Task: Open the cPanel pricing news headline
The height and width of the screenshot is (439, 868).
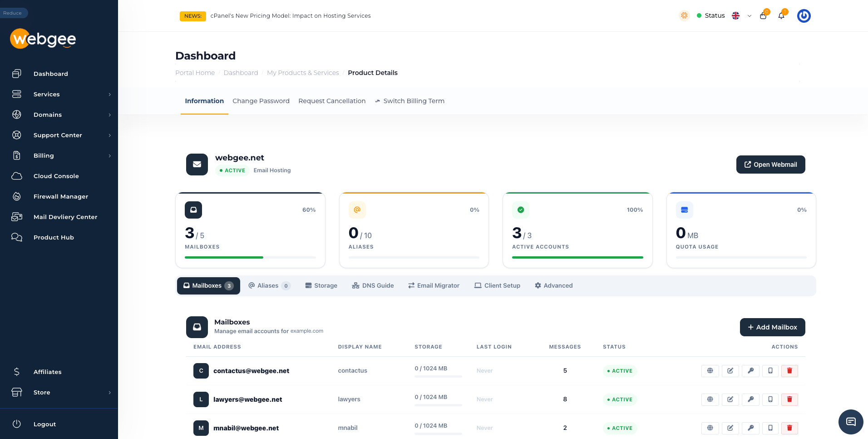Action: 291,16
